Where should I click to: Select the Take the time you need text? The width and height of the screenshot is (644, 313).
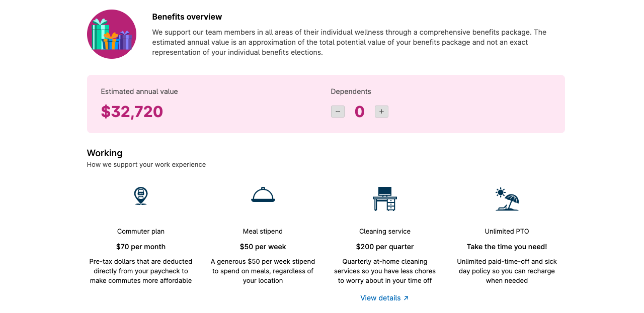pyautogui.click(x=507, y=247)
